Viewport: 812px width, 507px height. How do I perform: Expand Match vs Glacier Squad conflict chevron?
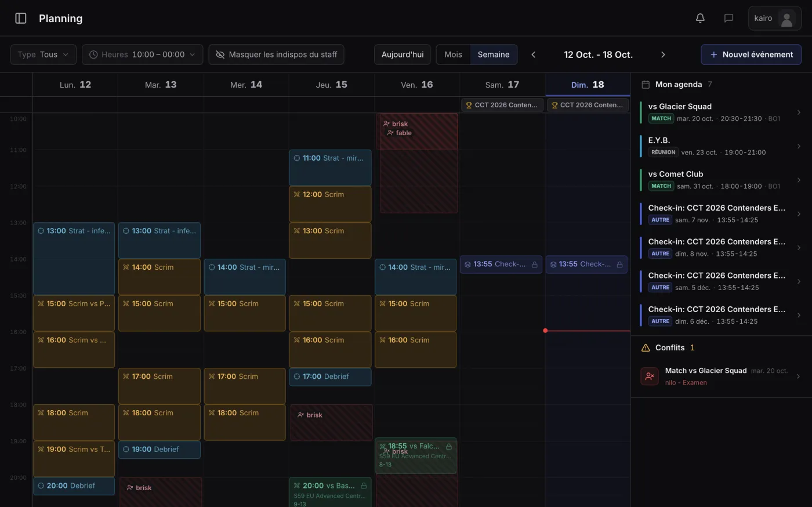tap(798, 376)
